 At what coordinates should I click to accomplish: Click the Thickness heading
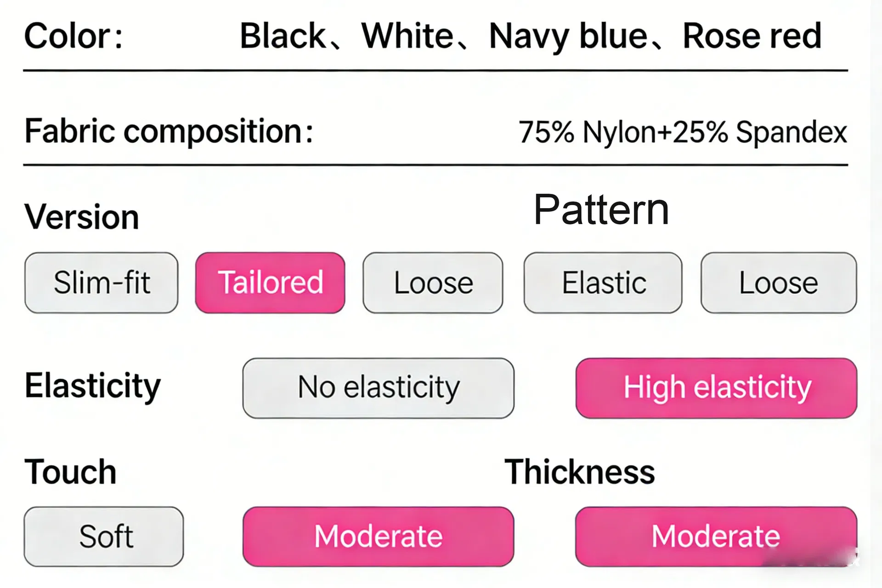point(580,472)
